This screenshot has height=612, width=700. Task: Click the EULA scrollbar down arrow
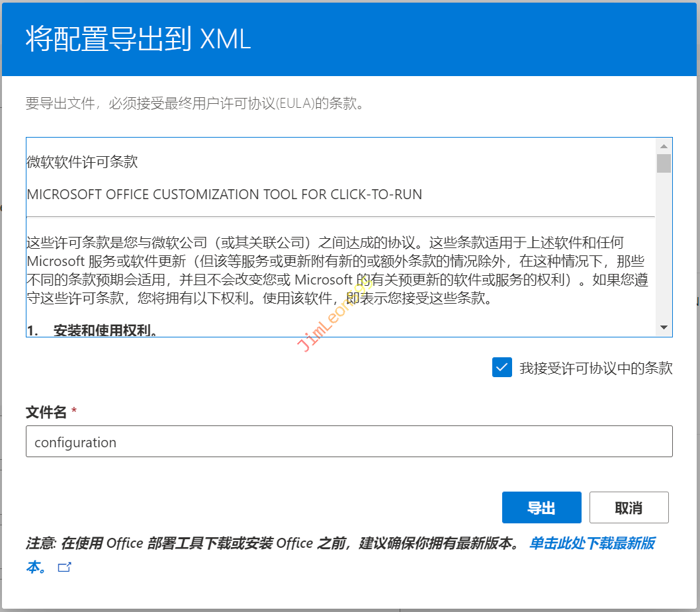coord(664,328)
